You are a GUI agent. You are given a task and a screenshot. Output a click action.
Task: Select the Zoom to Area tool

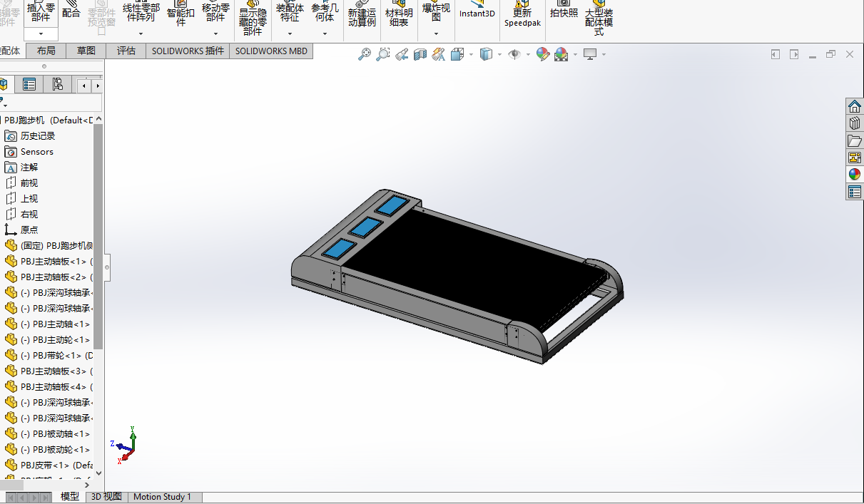pos(383,54)
